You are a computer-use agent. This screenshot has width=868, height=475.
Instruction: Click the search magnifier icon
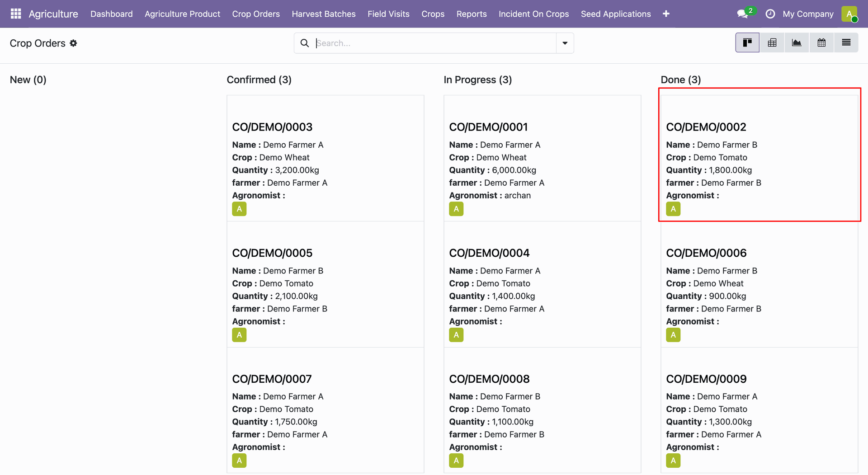(305, 43)
